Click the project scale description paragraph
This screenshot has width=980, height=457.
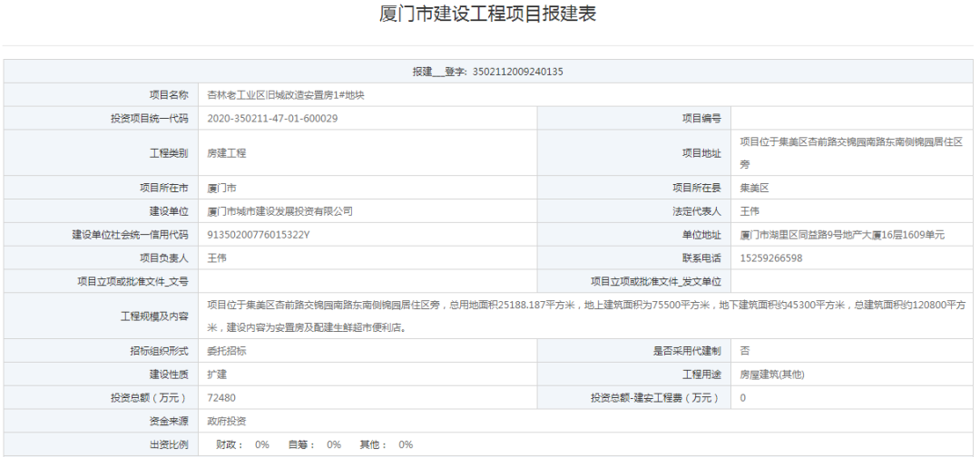pyautogui.click(x=586, y=316)
